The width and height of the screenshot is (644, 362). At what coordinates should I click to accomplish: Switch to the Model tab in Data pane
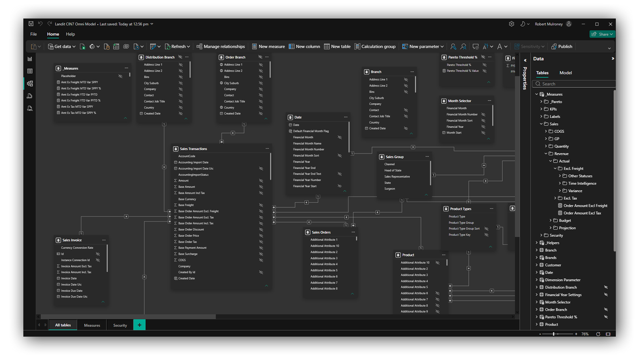coord(566,73)
